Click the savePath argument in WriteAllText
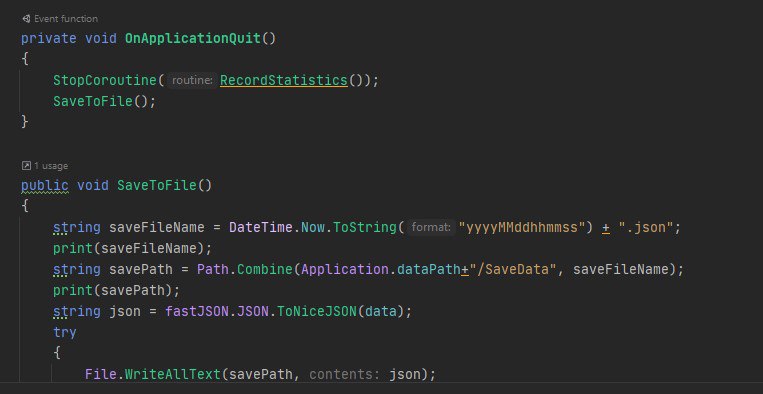 (x=261, y=375)
